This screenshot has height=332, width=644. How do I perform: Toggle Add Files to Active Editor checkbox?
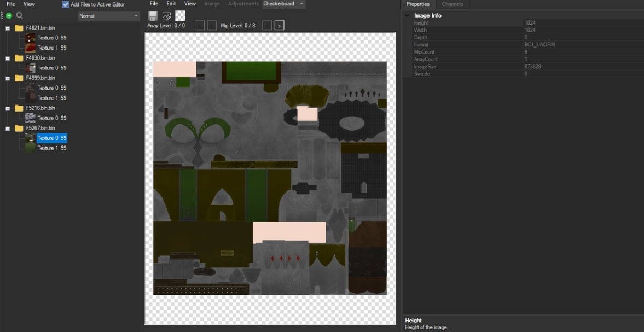click(66, 4)
